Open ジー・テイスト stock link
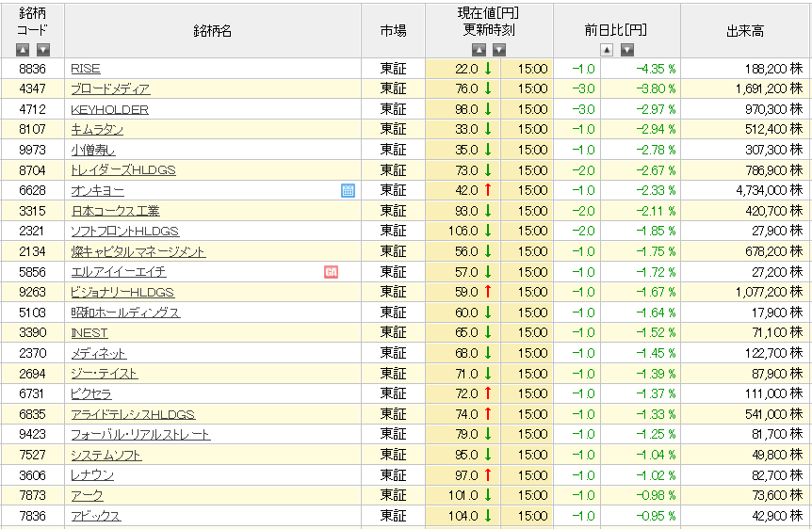 click(x=105, y=374)
